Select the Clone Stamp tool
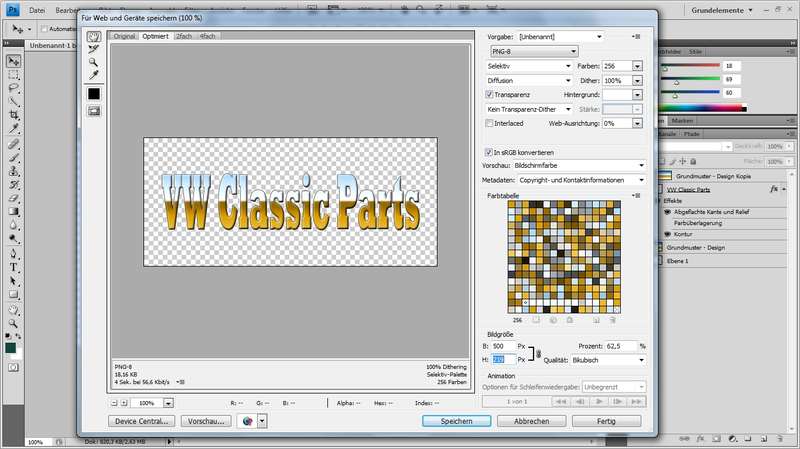Screen dimensions: 800x449 pos(14,171)
